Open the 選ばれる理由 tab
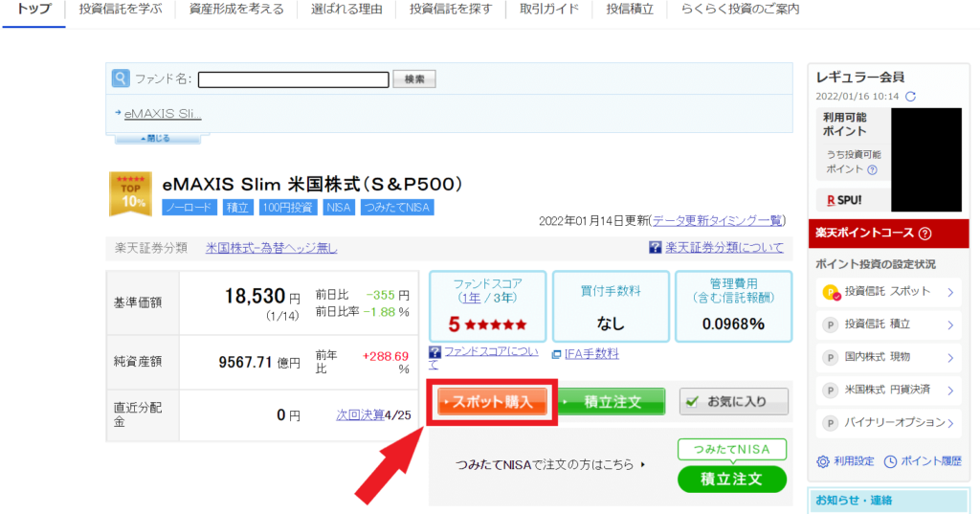 tap(346, 10)
